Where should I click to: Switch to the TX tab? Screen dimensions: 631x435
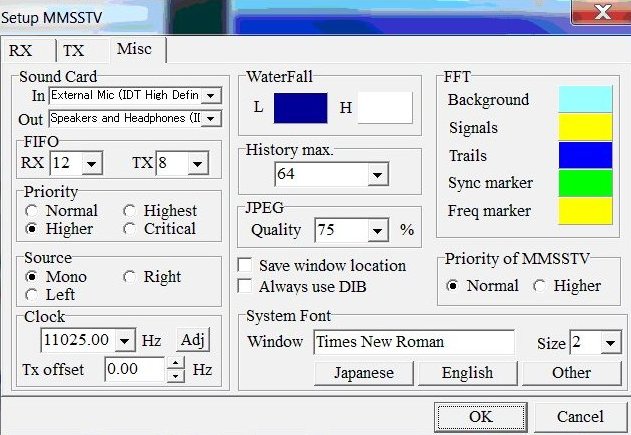pyautogui.click(x=82, y=51)
